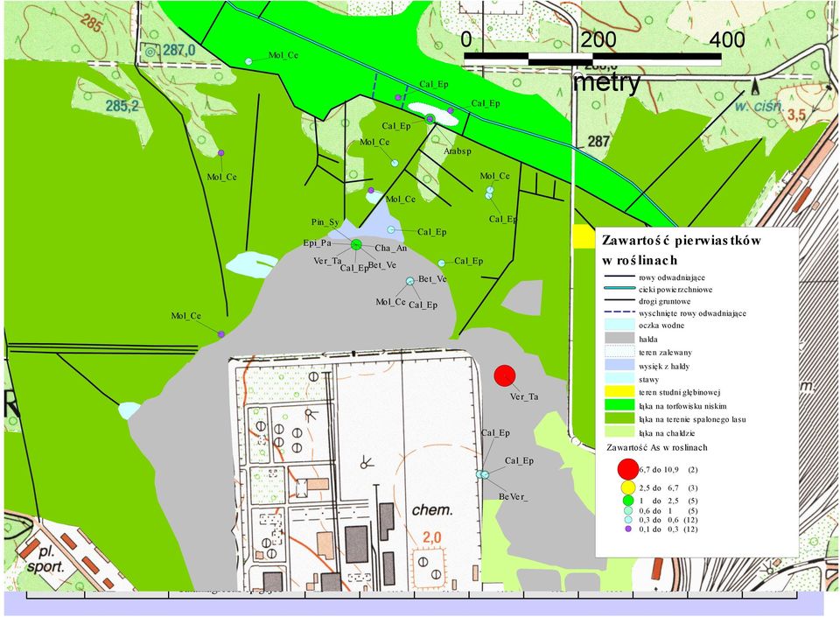Click the 'pl. sport.' map label

pos(46,560)
